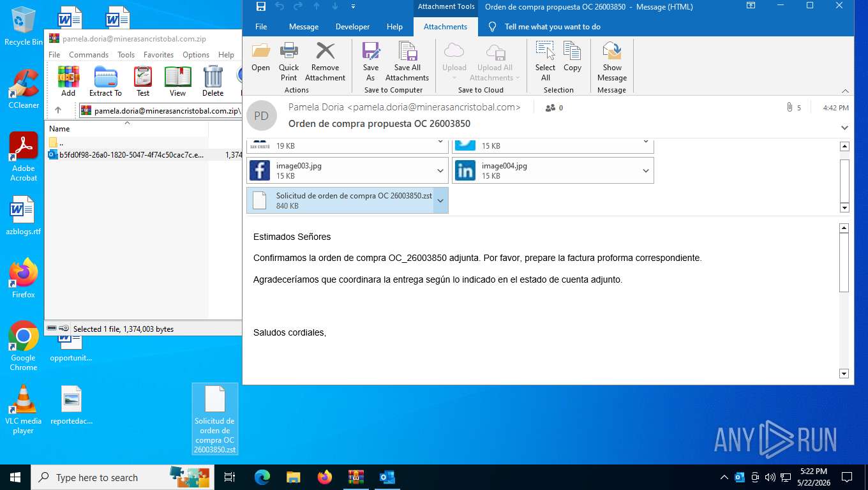Open the selected attachment via Open icon
The width and height of the screenshot is (868, 490).
pyautogui.click(x=260, y=57)
